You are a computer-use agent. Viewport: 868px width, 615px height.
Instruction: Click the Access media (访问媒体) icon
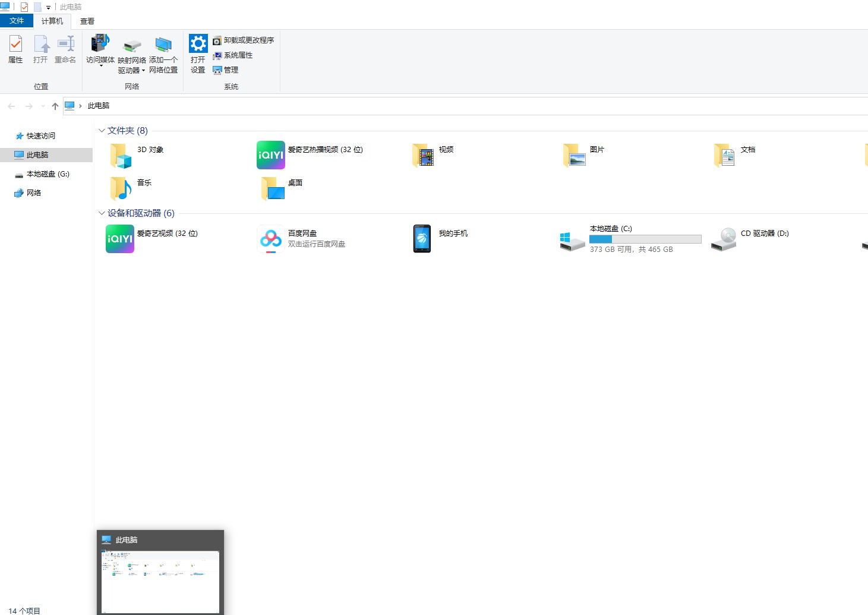[x=100, y=45]
